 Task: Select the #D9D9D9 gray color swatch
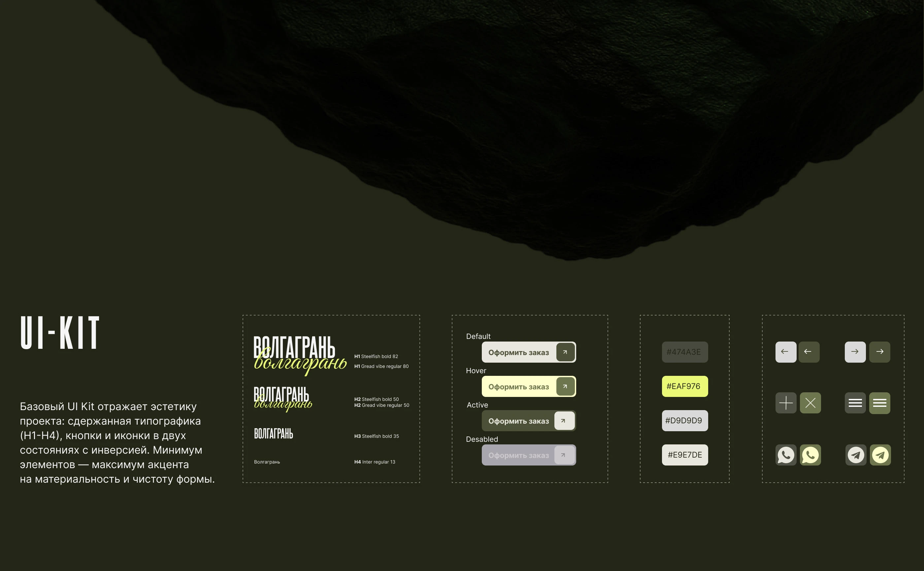pos(684,421)
